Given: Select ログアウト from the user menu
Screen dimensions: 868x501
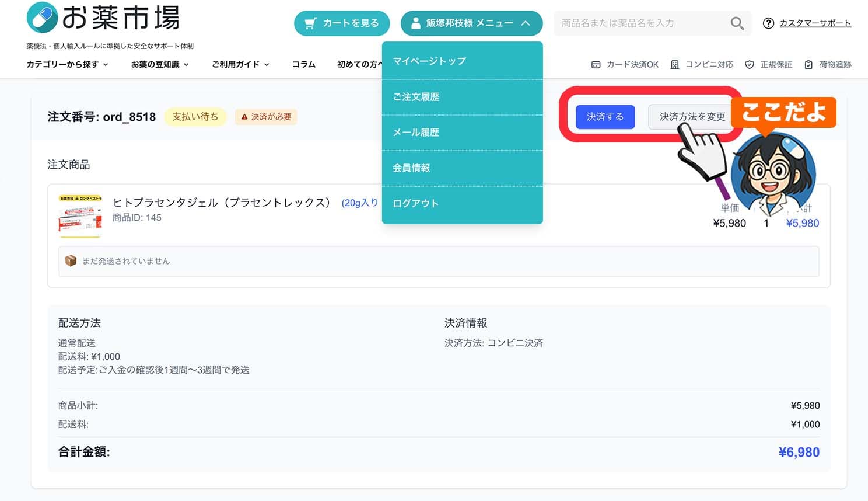Looking at the screenshot, I should click(x=415, y=203).
